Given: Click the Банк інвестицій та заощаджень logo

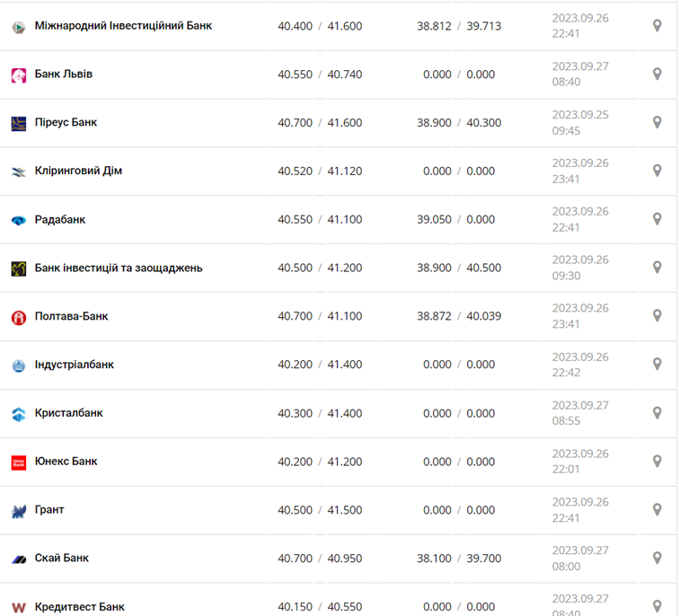Looking at the screenshot, I should [x=19, y=269].
